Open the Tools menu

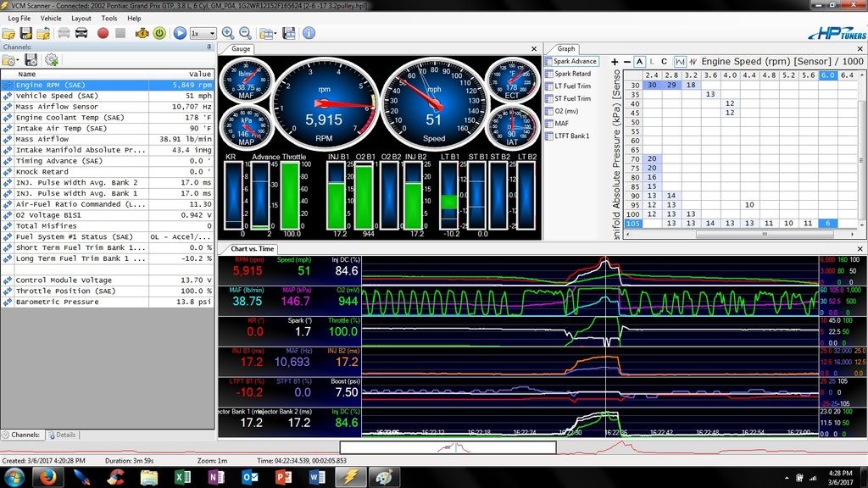pyautogui.click(x=109, y=19)
